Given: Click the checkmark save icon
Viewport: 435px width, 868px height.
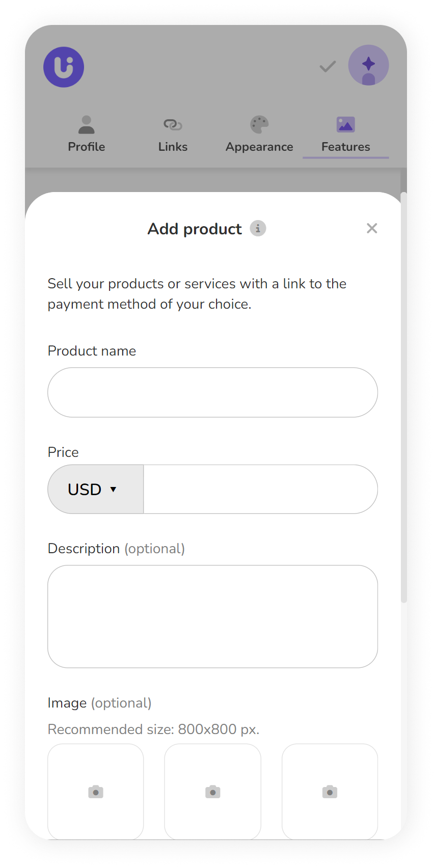Looking at the screenshot, I should coord(328,66).
